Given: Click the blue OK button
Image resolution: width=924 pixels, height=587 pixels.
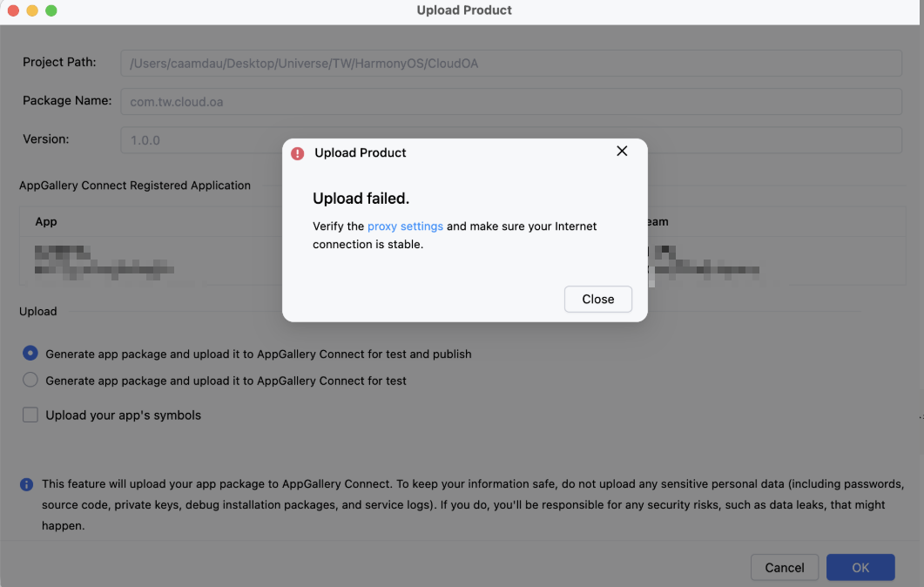Looking at the screenshot, I should [x=860, y=567].
